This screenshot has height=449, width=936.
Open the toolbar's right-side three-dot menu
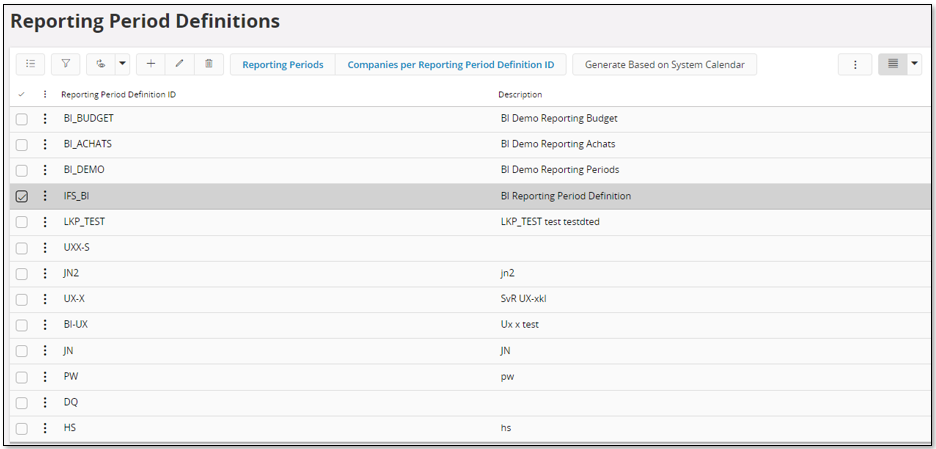[854, 64]
